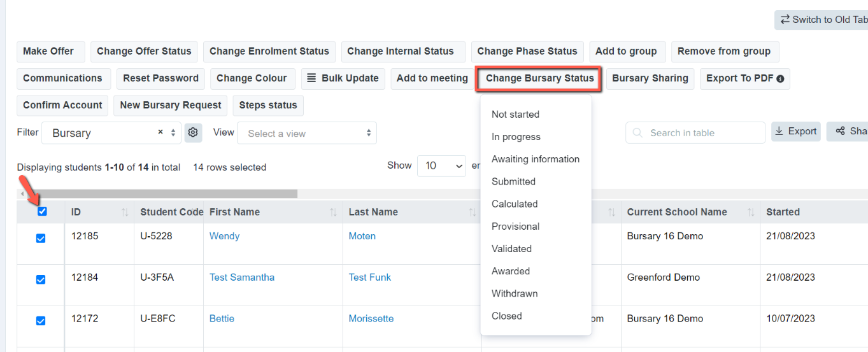Toggle the checkbox for student 12172

pos(41,321)
